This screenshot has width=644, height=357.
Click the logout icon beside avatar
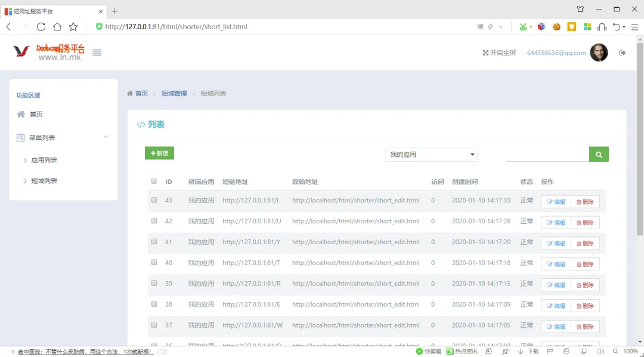(x=623, y=53)
